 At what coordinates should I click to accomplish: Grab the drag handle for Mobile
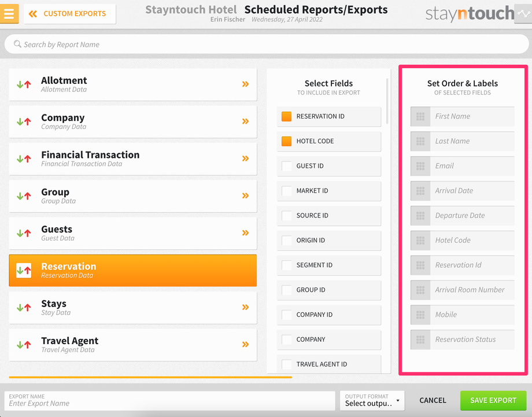(x=420, y=315)
